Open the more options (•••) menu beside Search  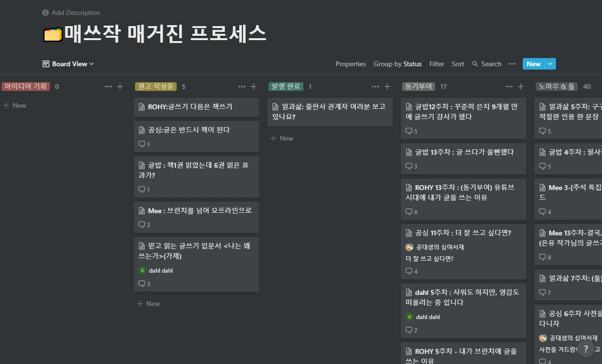[x=512, y=64]
